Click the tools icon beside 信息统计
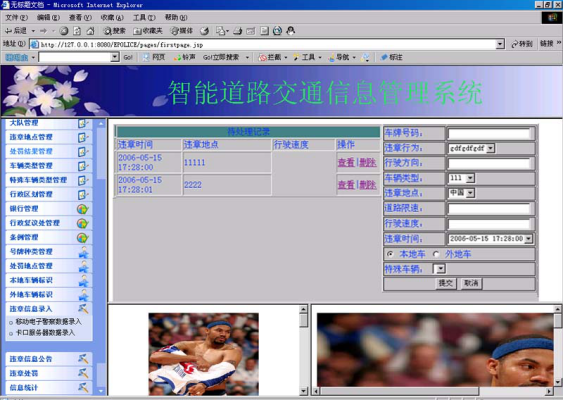This screenshot has width=563, height=400. click(83, 387)
